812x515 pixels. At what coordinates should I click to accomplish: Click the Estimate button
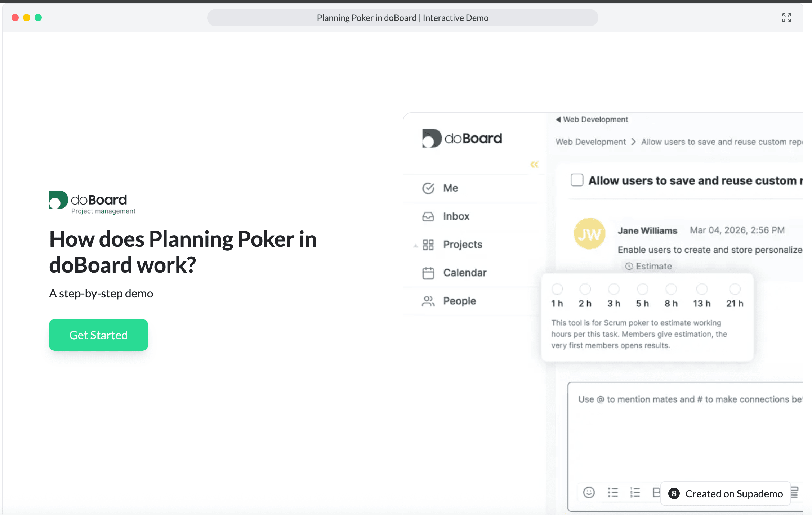648,266
